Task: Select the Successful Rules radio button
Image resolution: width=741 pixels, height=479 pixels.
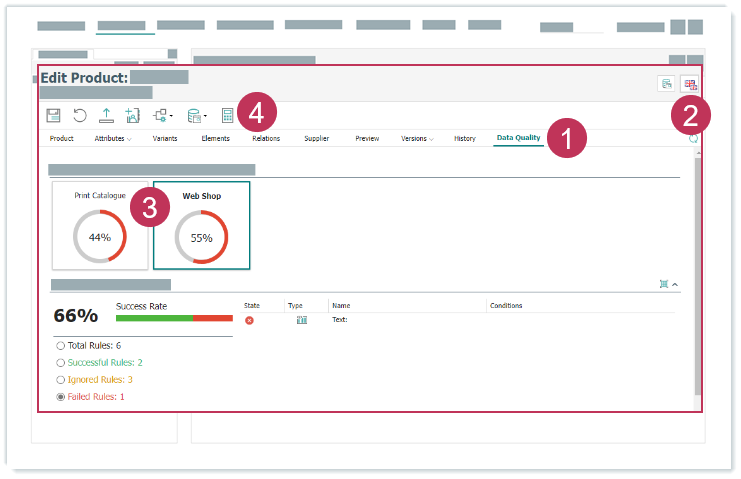Action: (61, 362)
